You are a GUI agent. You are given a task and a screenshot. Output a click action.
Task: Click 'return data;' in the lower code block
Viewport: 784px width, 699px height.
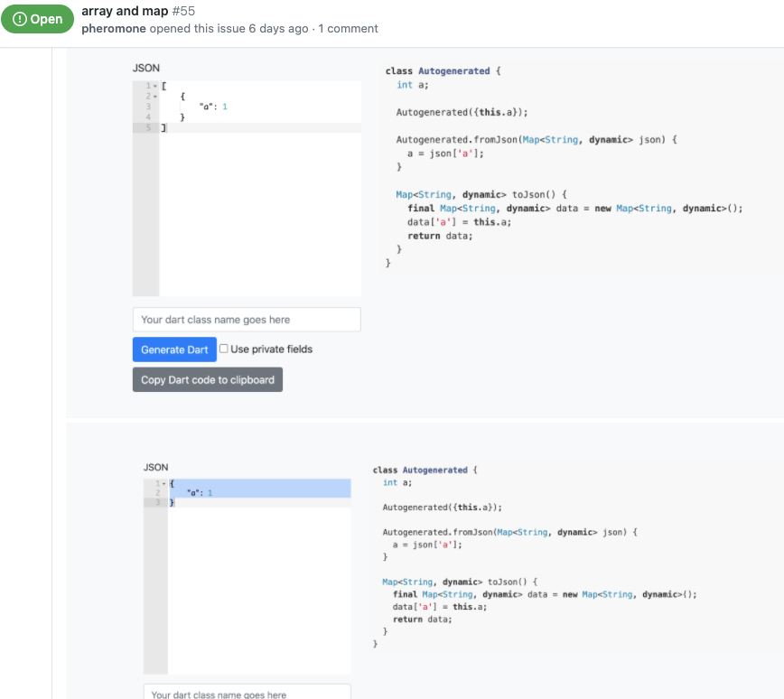click(423, 620)
